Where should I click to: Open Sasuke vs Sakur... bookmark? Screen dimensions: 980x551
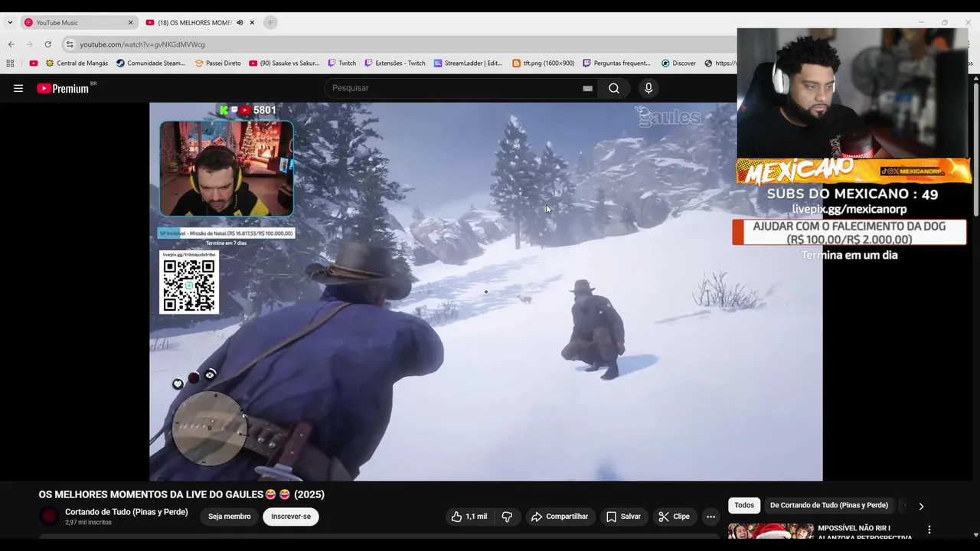(x=284, y=64)
